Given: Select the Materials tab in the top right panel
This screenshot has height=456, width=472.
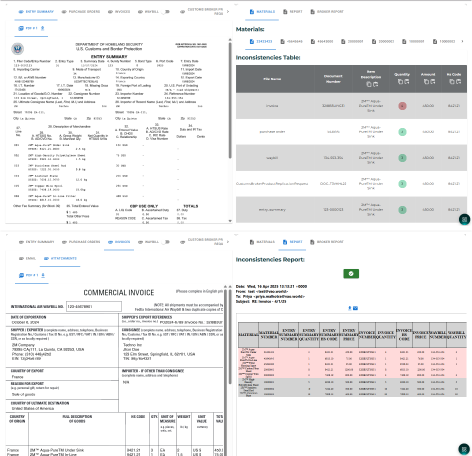Looking at the screenshot, I should point(262,12).
